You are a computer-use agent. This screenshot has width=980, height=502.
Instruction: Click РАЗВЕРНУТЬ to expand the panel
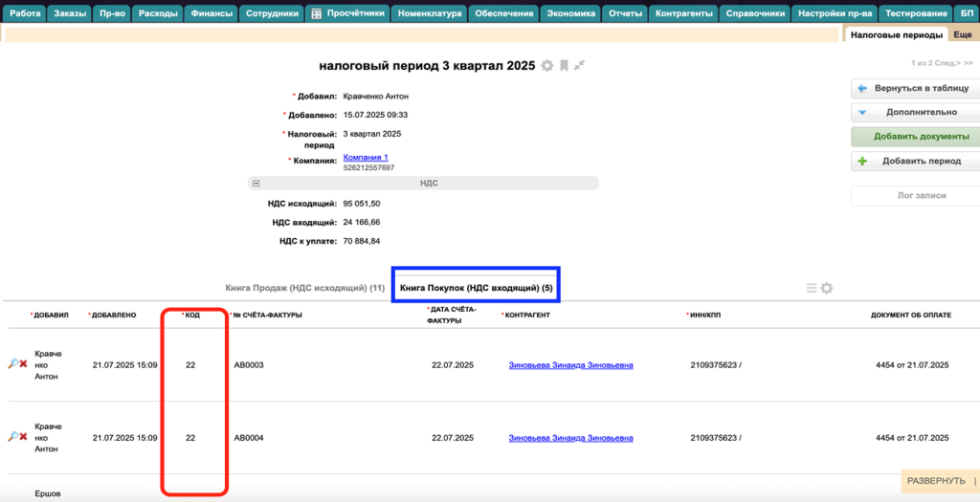click(936, 480)
